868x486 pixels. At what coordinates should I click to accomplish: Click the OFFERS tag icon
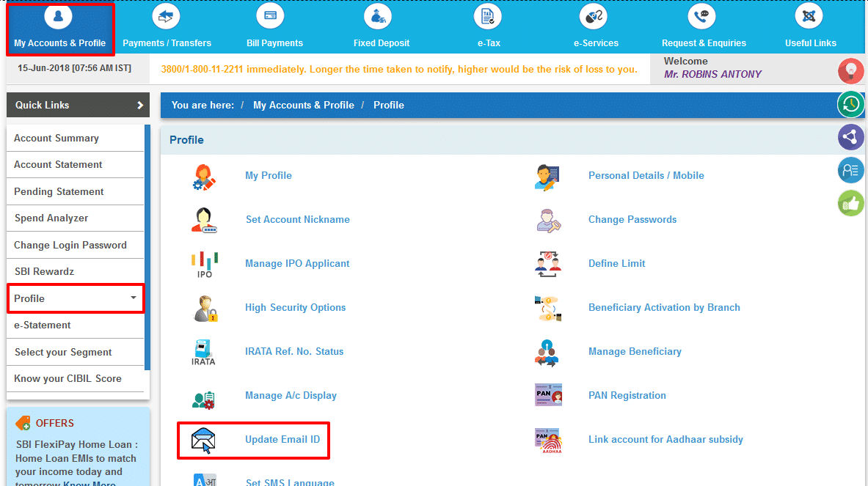click(23, 423)
